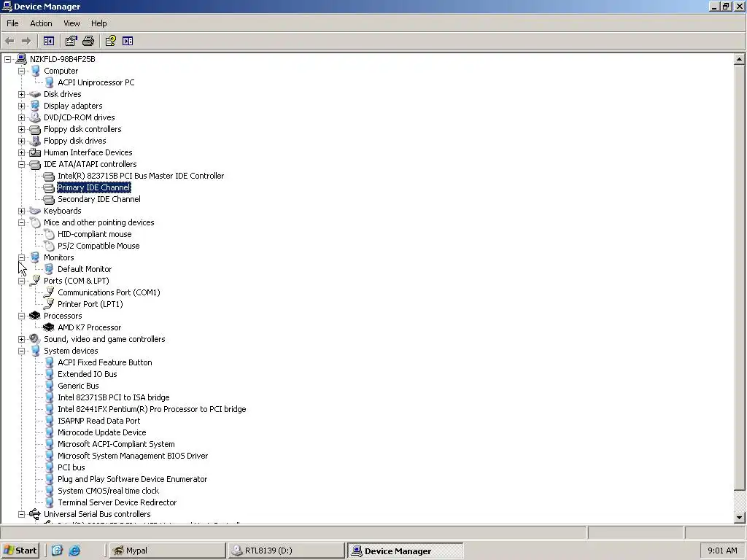Select ACPI Uniprocessor PC
Screen dimensions: 747x560
[x=96, y=82]
